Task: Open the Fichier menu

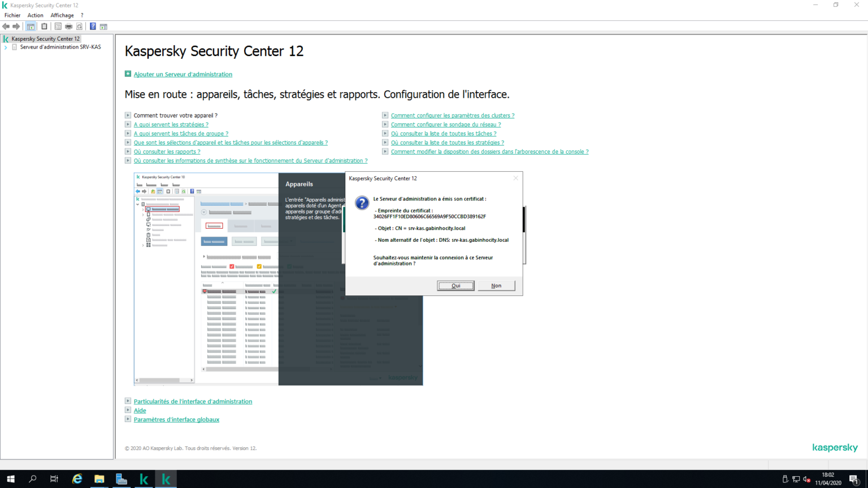Action: coord(12,15)
